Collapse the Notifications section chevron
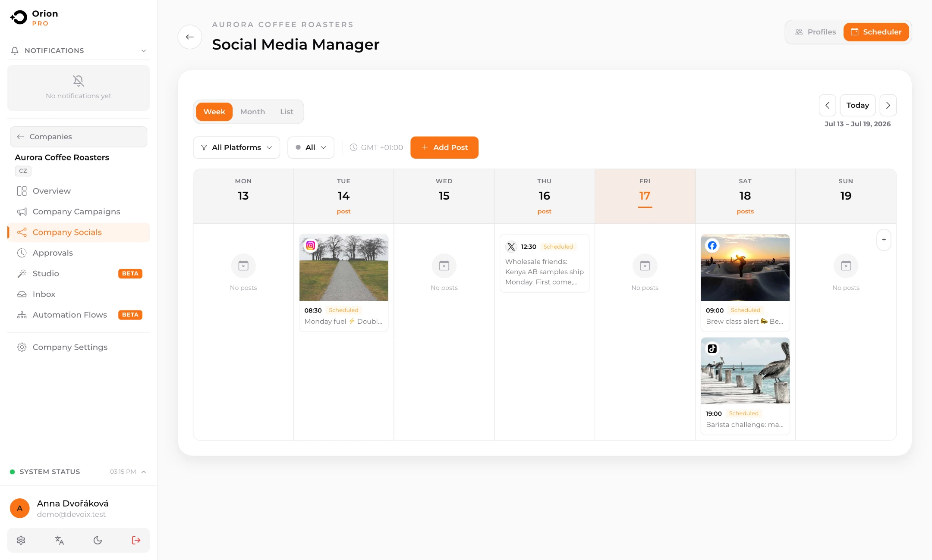Viewport: 932px width, 560px height. 144,50
